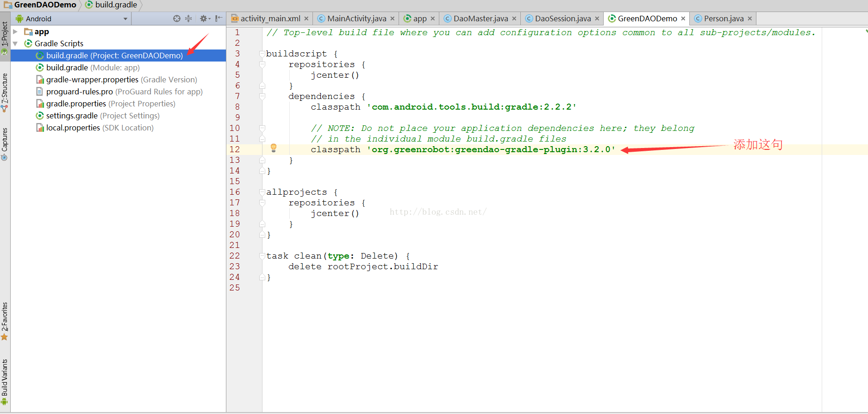Viewport: 868px width, 414px height.
Task: Click line number 25 in gutter
Action: [x=235, y=288]
